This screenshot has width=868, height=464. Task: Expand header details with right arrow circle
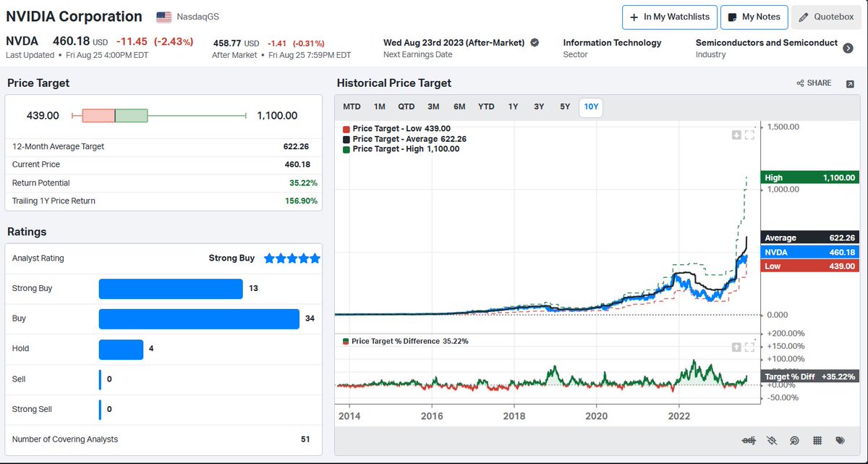[x=848, y=48]
